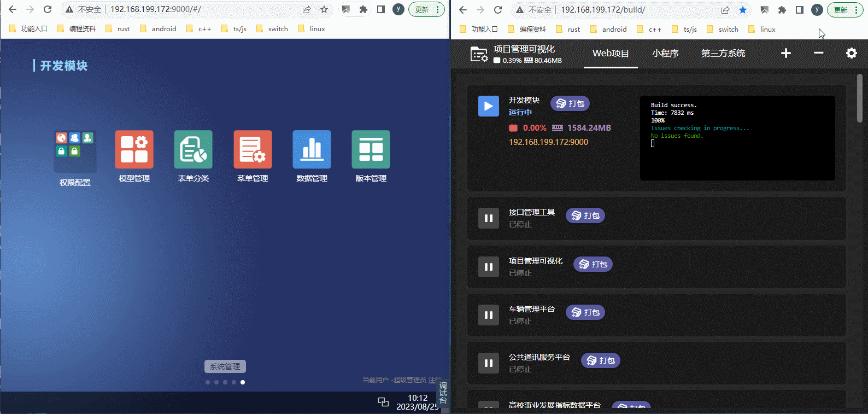Open the 模型管理 app icon
Image resolution: width=868 pixels, height=414 pixels.
(134, 149)
